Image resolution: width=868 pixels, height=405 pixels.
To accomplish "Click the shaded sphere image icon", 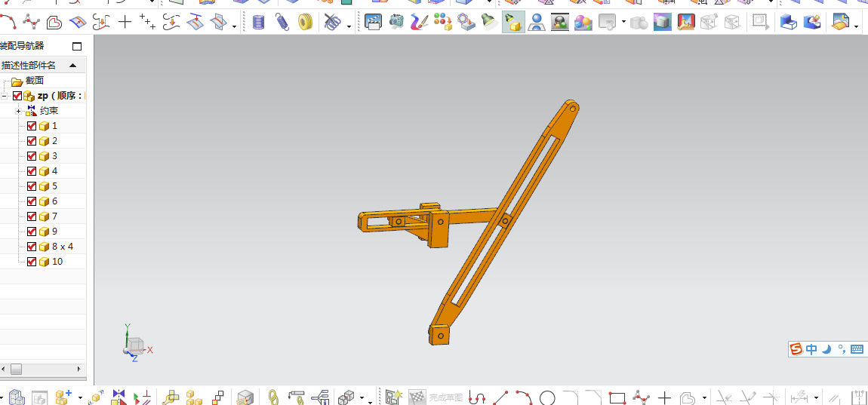I will coord(559,22).
